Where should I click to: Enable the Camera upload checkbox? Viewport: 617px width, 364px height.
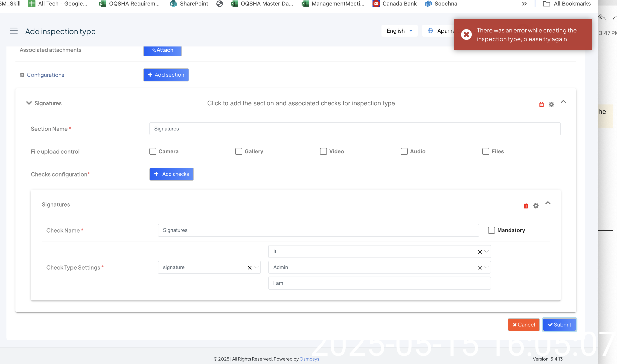pos(153,151)
